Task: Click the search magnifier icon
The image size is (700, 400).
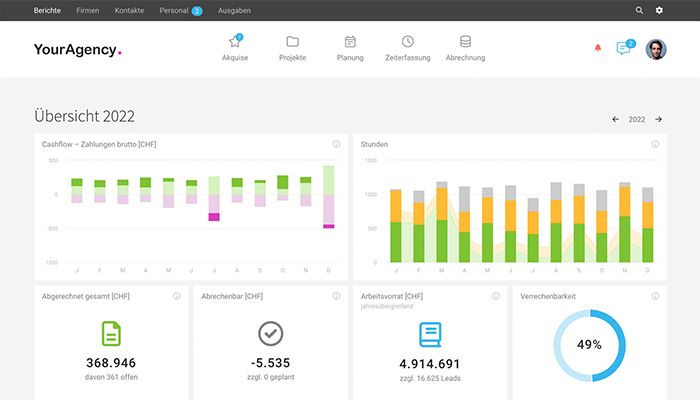Action: point(639,10)
